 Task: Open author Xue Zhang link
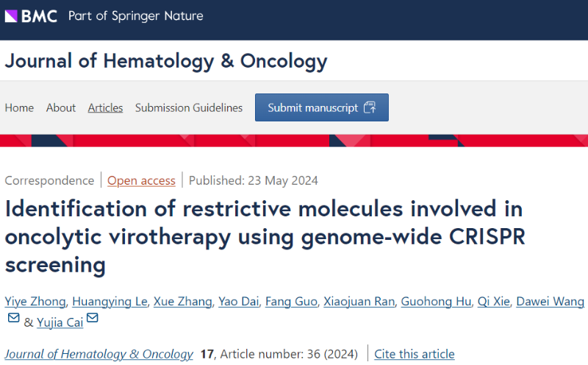click(x=182, y=302)
